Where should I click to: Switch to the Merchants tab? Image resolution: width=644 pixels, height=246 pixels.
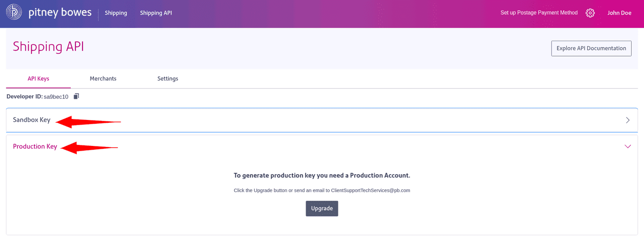coord(103,78)
